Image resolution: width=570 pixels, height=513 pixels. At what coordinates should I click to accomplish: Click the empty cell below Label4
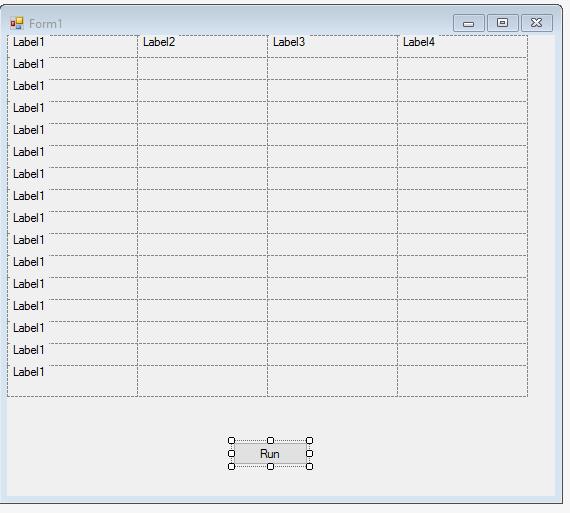tap(462, 68)
